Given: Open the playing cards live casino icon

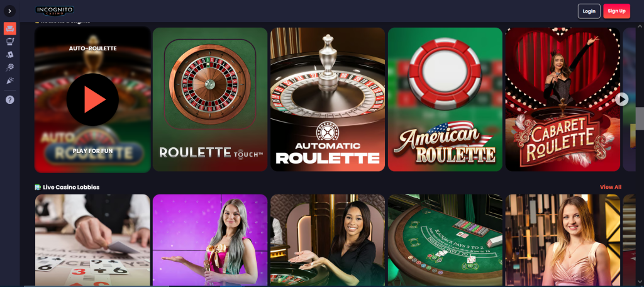Looking at the screenshot, I should 10,54.
